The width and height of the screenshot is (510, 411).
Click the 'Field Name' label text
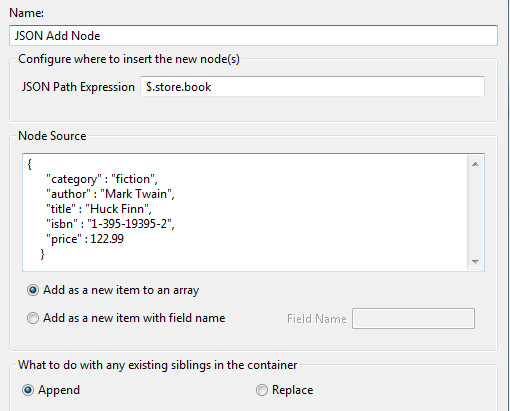(x=317, y=319)
